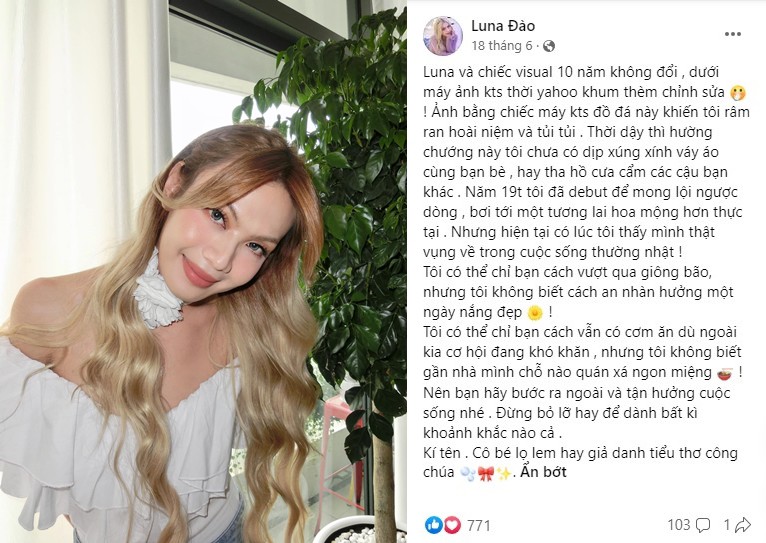Click the sun emoji in the post
The image size is (766, 543).
(x=535, y=312)
